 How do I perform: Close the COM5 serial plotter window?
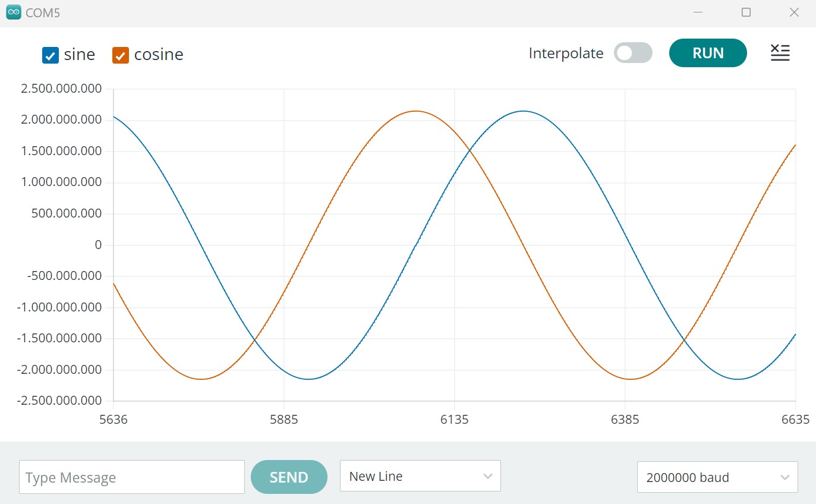point(794,12)
